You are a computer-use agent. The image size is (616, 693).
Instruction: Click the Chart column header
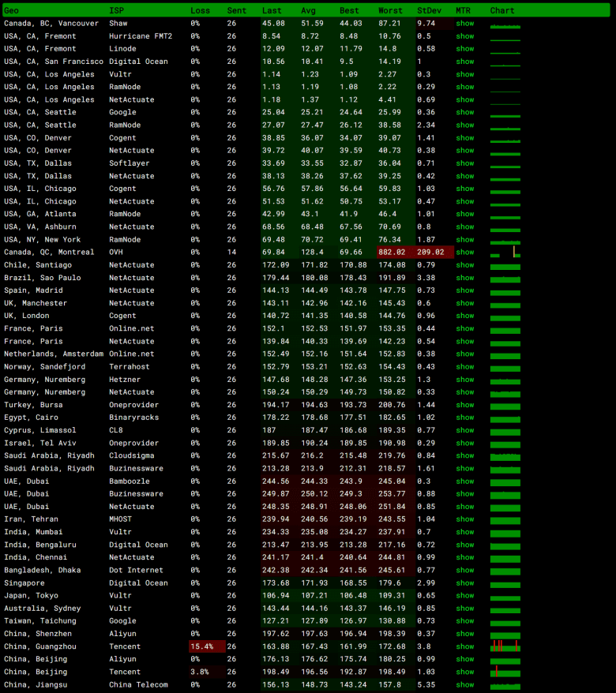pos(502,10)
